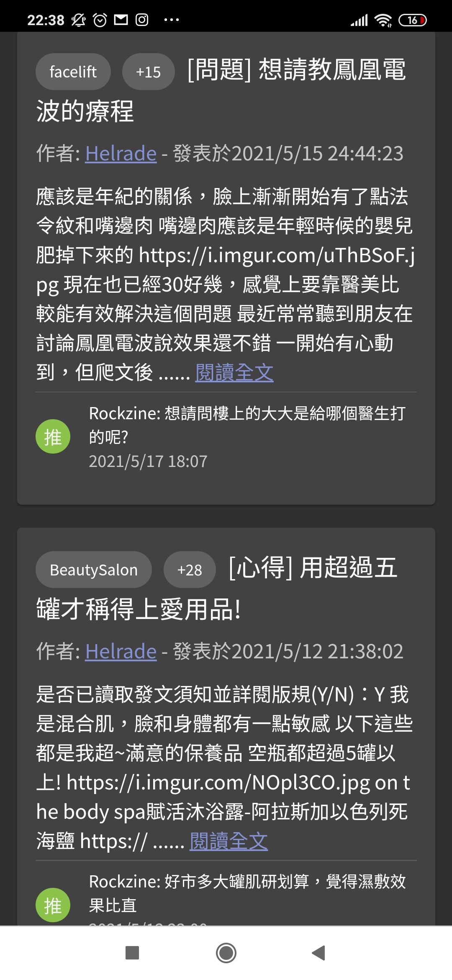Open 閱讀全文 link in BeautySalon post

pyautogui.click(x=229, y=841)
